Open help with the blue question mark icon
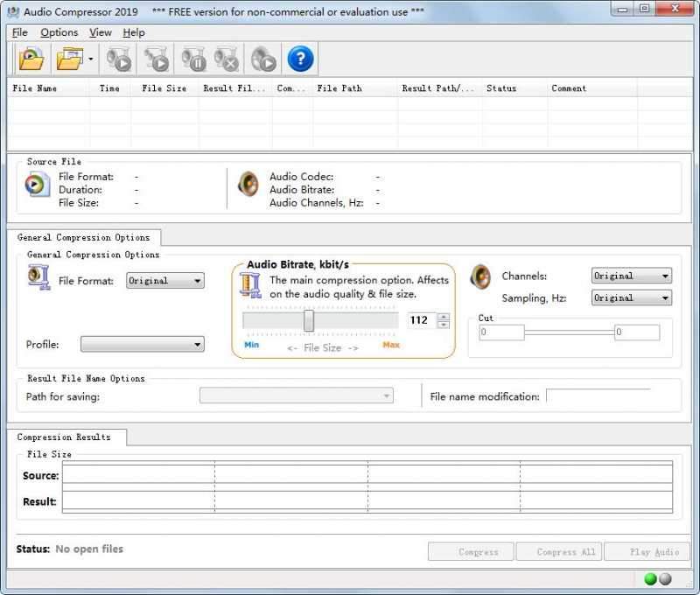 (300, 59)
